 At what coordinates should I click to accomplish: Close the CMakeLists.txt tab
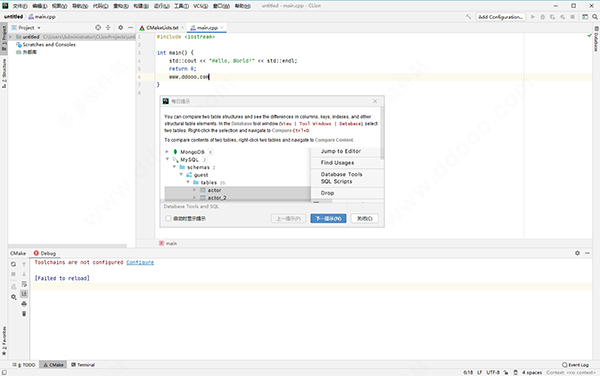[x=183, y=28]
